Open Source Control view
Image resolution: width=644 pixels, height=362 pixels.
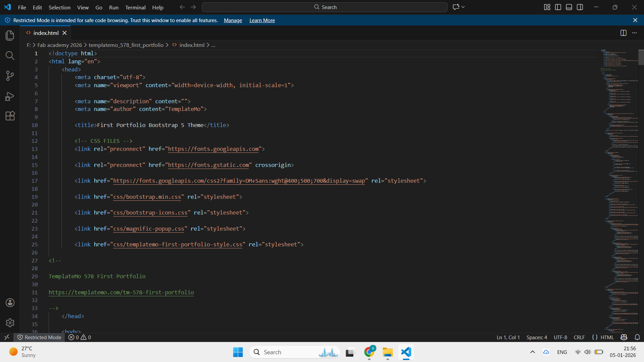(x=10, y=75)
